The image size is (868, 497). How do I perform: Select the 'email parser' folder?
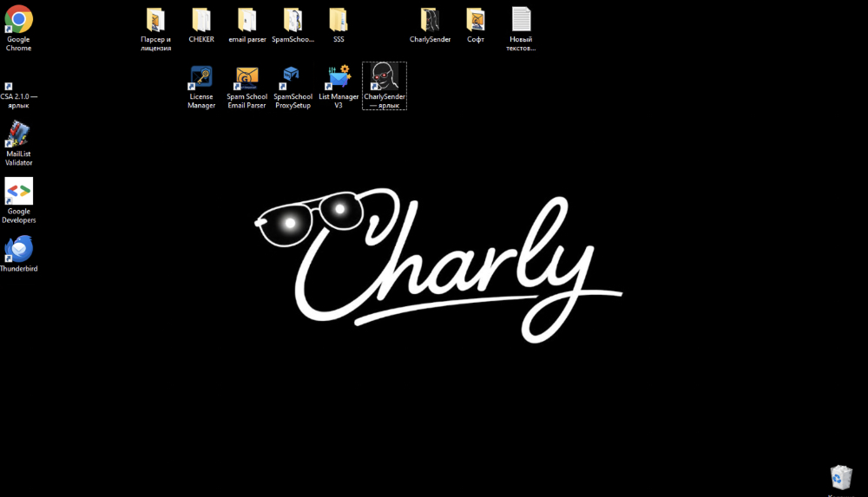247,20
